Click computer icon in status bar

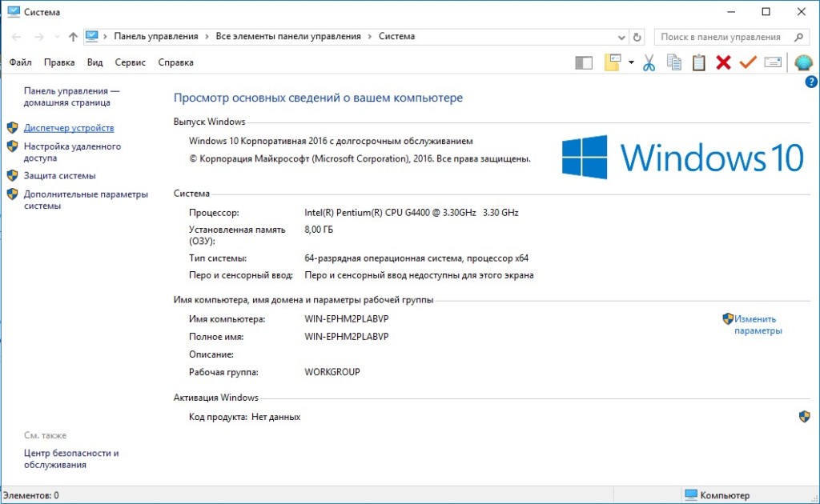691,494
